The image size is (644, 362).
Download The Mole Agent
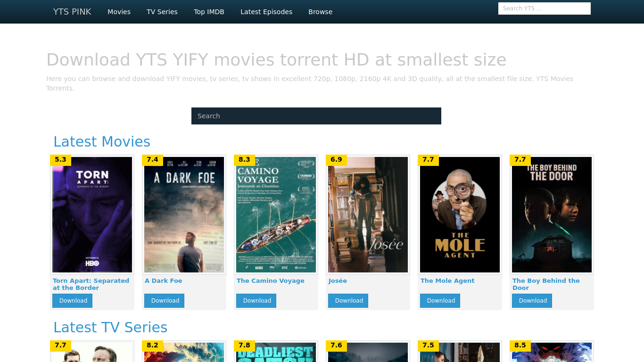point(440,301)
